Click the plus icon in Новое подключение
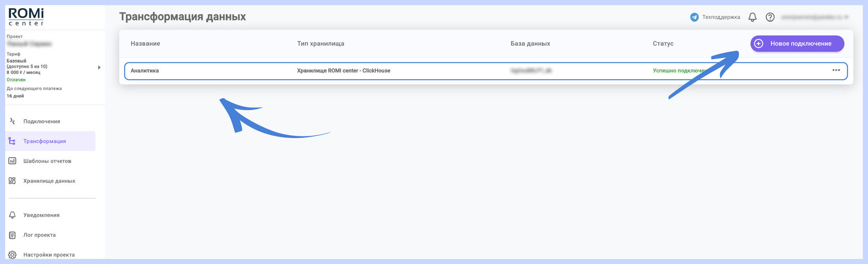This screenshot has width=868, height=264. tap(758, 43)
